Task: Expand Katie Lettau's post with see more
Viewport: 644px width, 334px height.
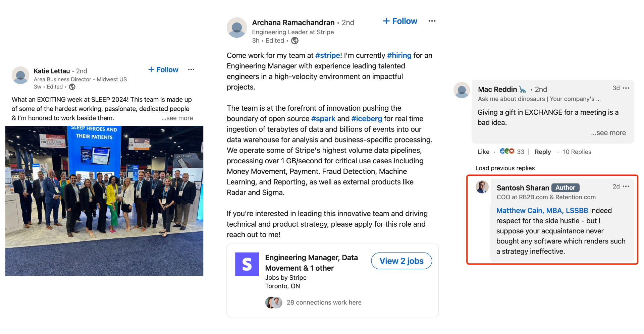Action: click(177, 118)
